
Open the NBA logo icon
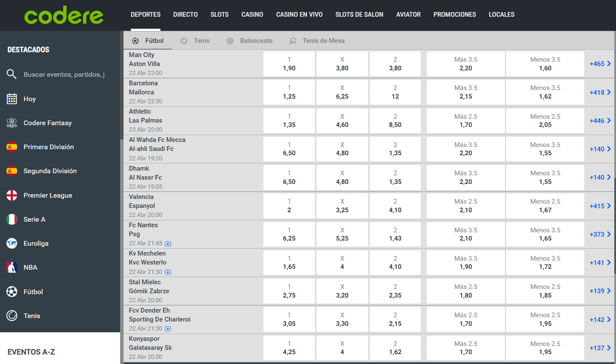pyautogui.click(x=12, y=268)
